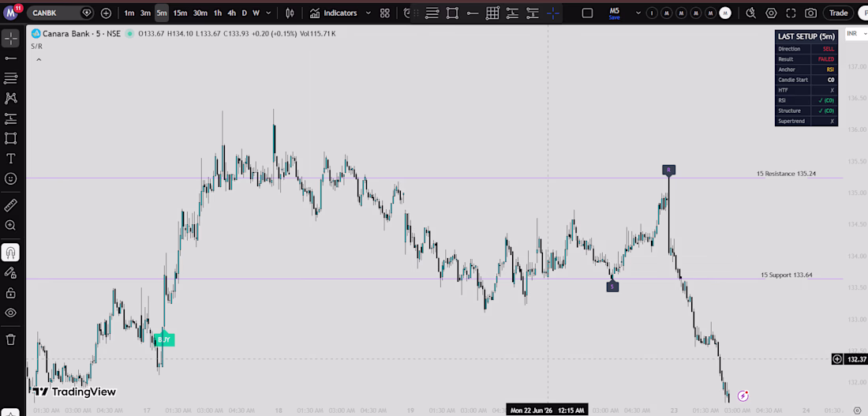The height and width of the screenshot is (416, 868).
Task: Select the Text tool
Action: (10, 159)
